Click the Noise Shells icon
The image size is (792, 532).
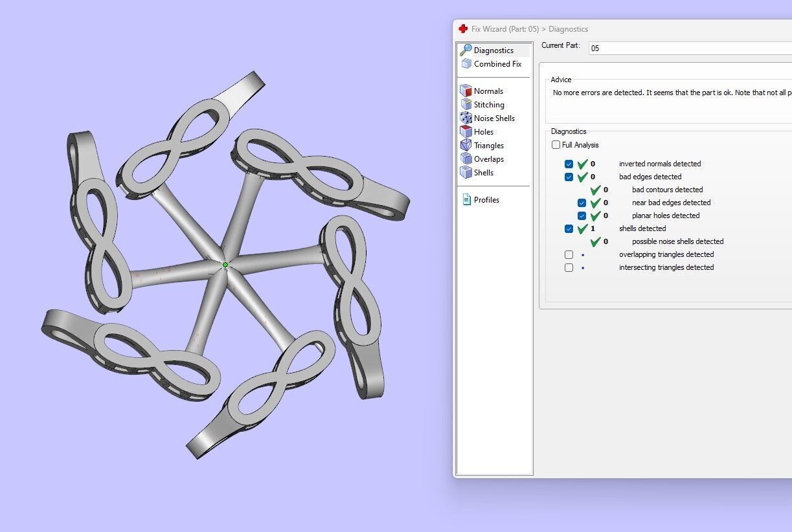point(466,118)
